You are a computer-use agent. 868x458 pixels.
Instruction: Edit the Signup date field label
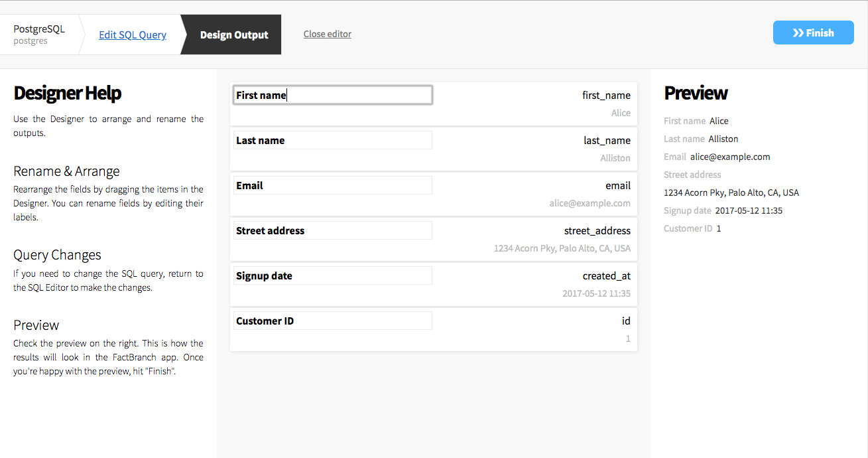tap(332, 275)
